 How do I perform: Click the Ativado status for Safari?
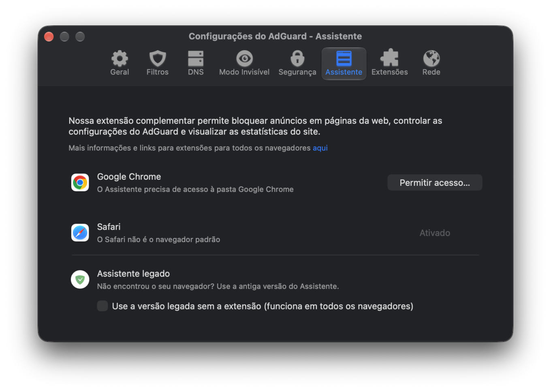pyautogui.click(x=435, y=233)
